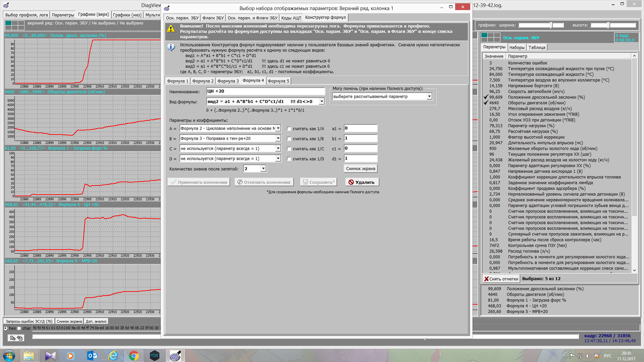Open File Explorer from the taskbar

[x=29, y=356]
